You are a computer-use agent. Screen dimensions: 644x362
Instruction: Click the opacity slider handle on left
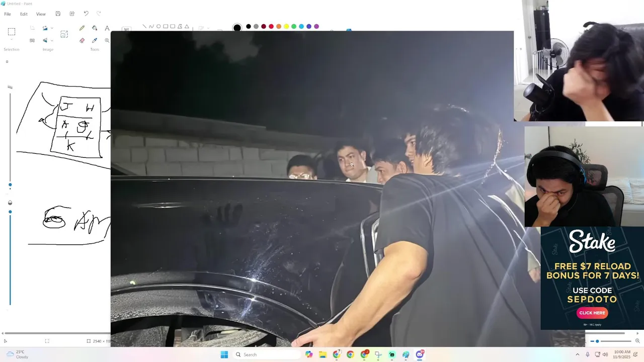coord(10,212)
